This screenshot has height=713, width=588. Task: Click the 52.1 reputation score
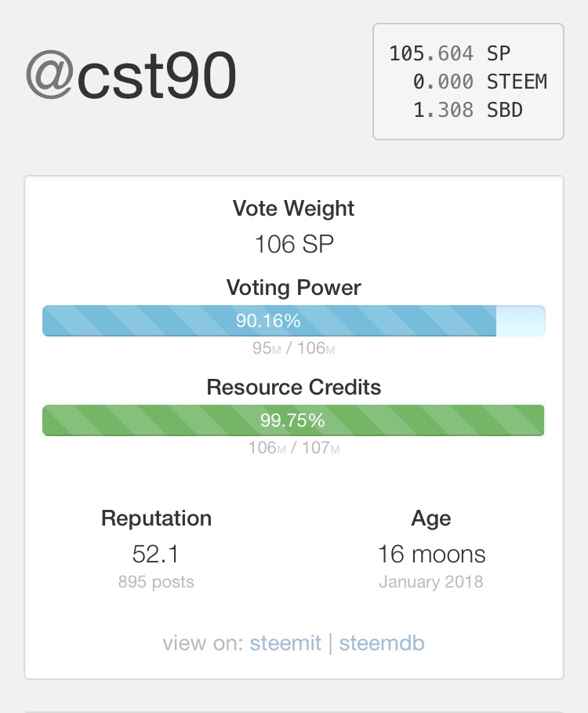point(156,555)
